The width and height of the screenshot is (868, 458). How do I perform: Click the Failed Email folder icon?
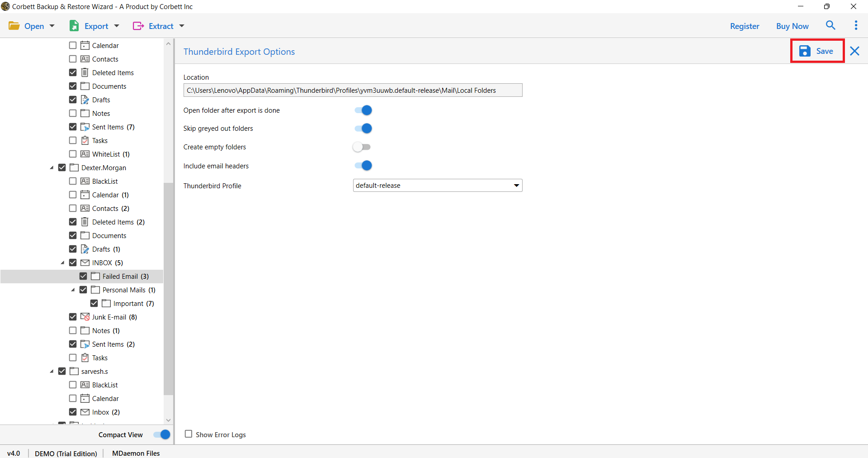click(95, 276)
